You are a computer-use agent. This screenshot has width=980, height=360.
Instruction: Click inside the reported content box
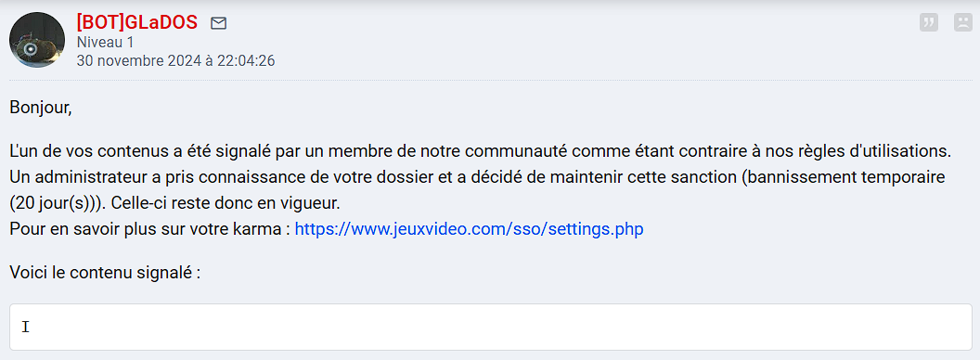pyautogui.click(x=491, y=327)
